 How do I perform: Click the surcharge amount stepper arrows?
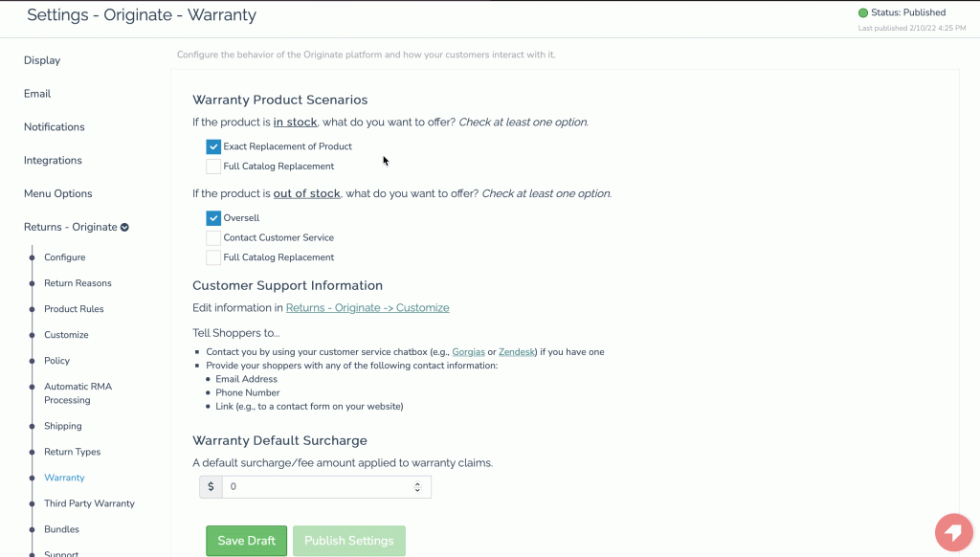[x=417, y=487]
